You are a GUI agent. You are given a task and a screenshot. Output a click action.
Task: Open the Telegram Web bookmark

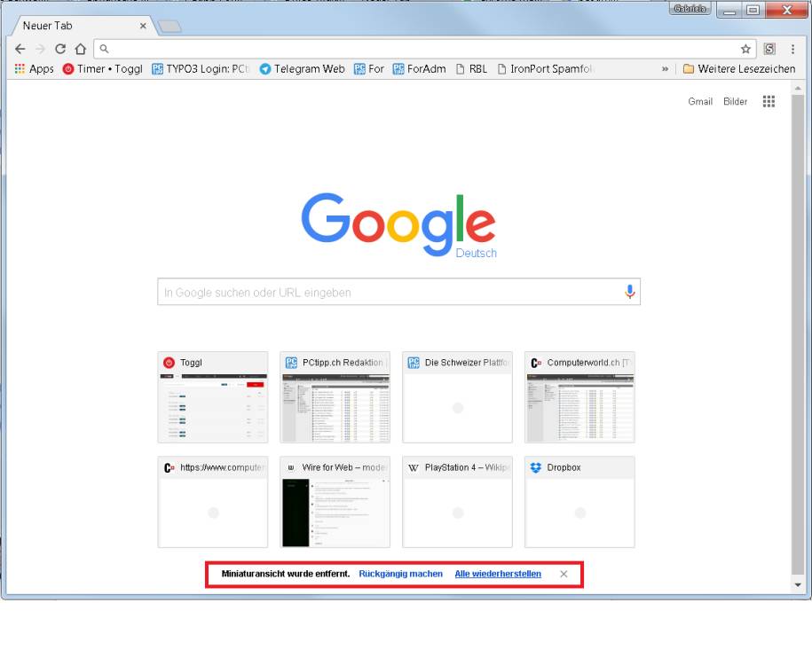coord(302,69)
